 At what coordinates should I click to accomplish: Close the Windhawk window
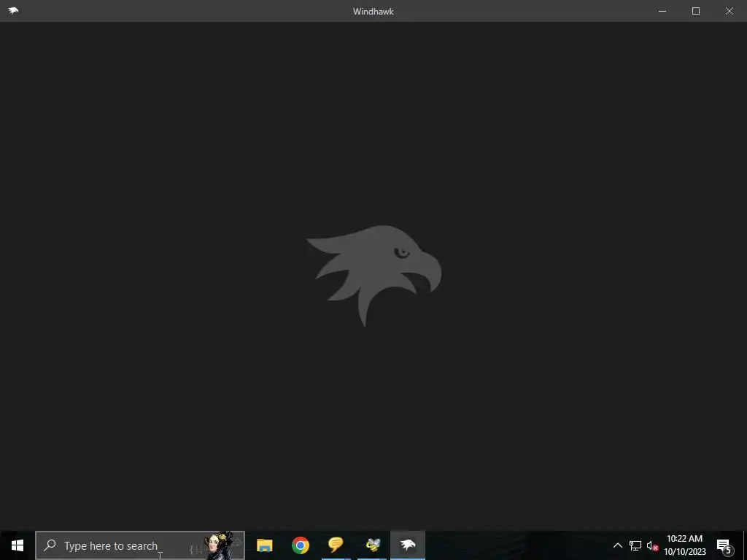pyautogui.click(x=729, y=10)
